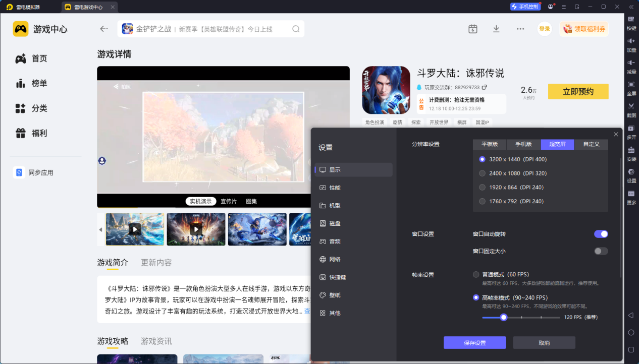
Task: Switch to the 平板版 resolution tab
Action: coord(490,144)
